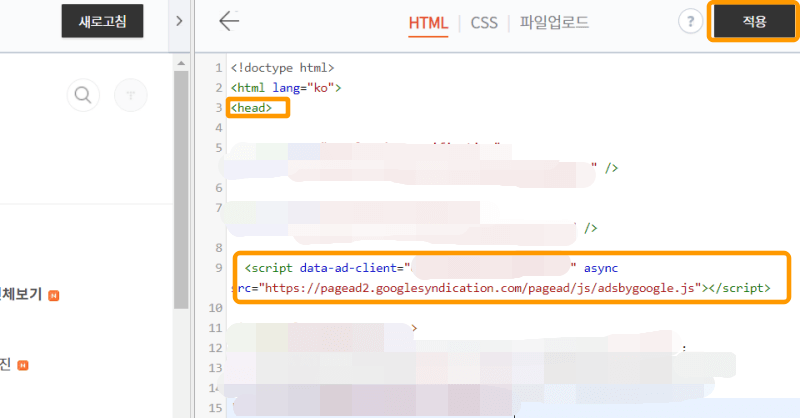Switch to the CSS tab
The image size is (800, 418).
click(x=484, y=22)
